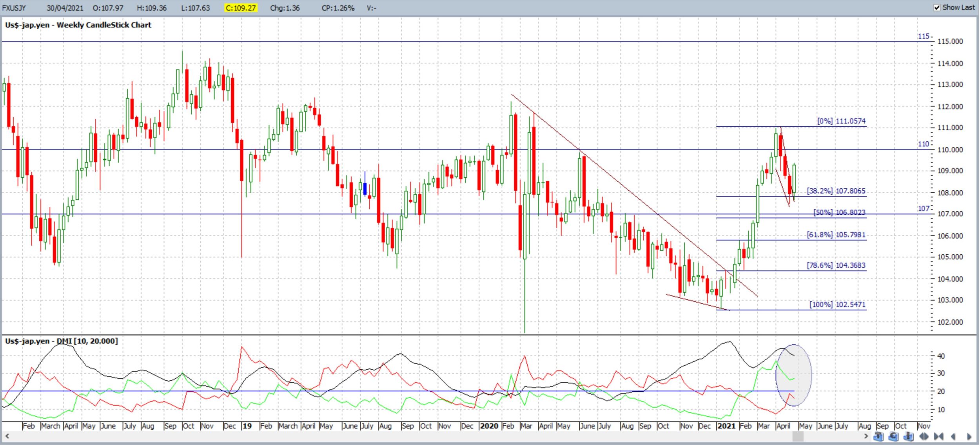Image resolution: width=980 pixels, height=445 pixels.
Task: Click the 2021 year label on time axis
Action: pyautogui.click(x=726, y=426)
